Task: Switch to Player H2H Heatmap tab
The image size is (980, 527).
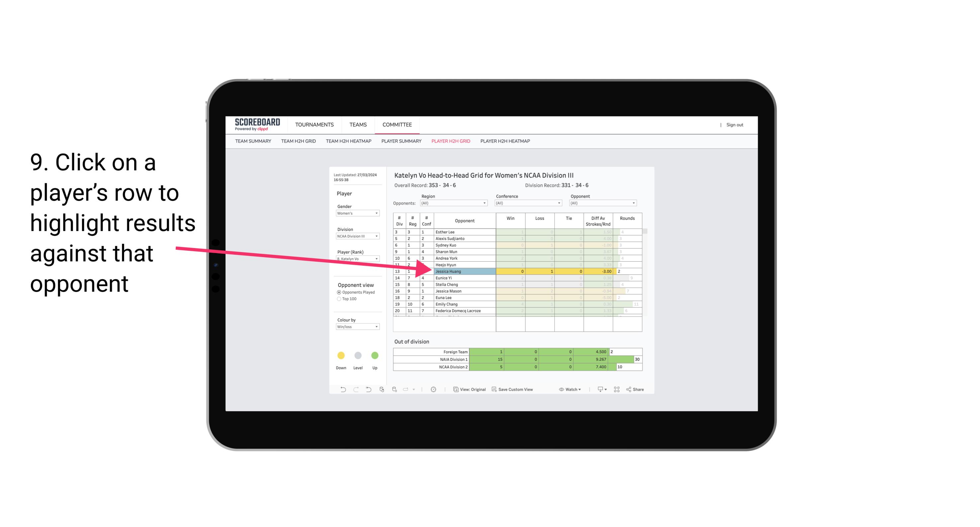Action: click(505, 141)
